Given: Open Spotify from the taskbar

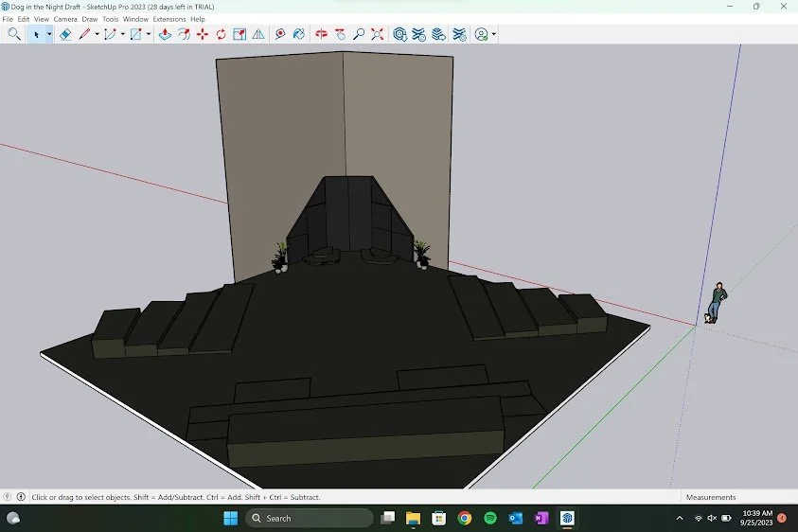Looking at the screenshot, I should click(x=490, y=518).
